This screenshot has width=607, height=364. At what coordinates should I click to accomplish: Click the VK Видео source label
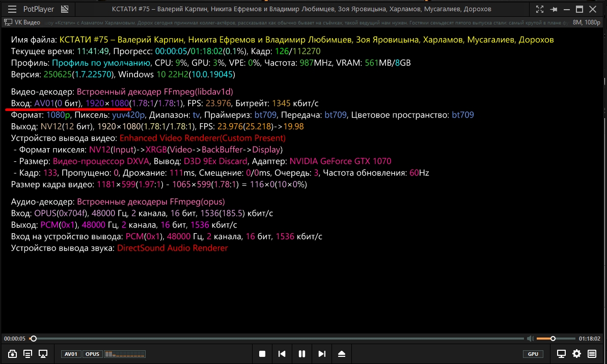[x=22, y=22]
